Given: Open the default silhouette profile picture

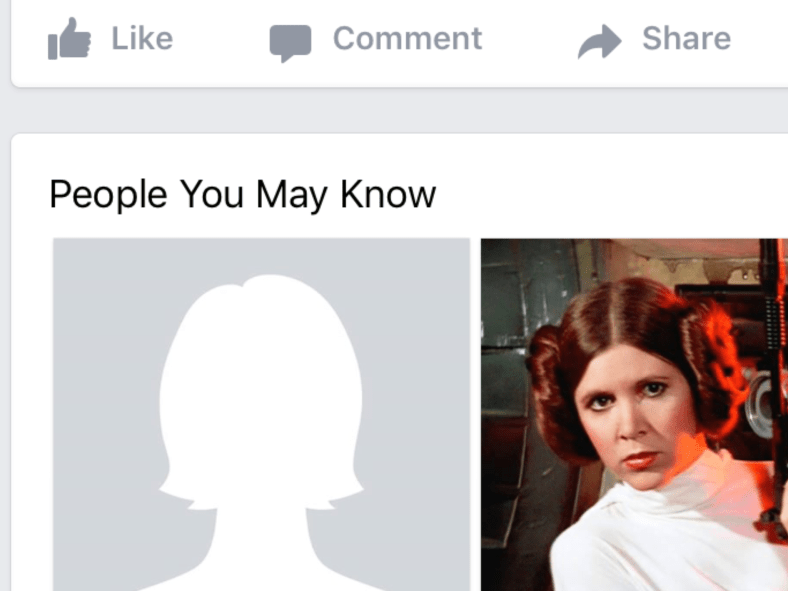Looking at the screenshot, I should pyautogui.click(x=261, y=415).
